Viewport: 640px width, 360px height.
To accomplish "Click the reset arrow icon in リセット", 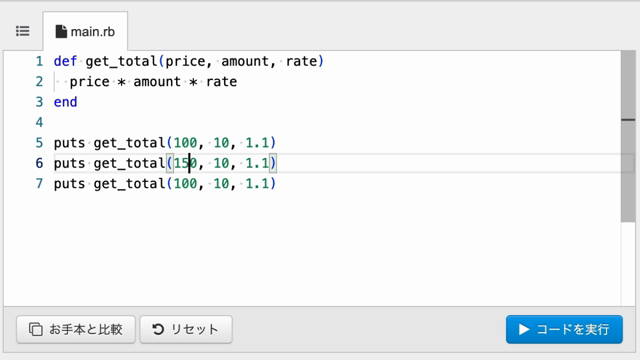I will (158, 329).
